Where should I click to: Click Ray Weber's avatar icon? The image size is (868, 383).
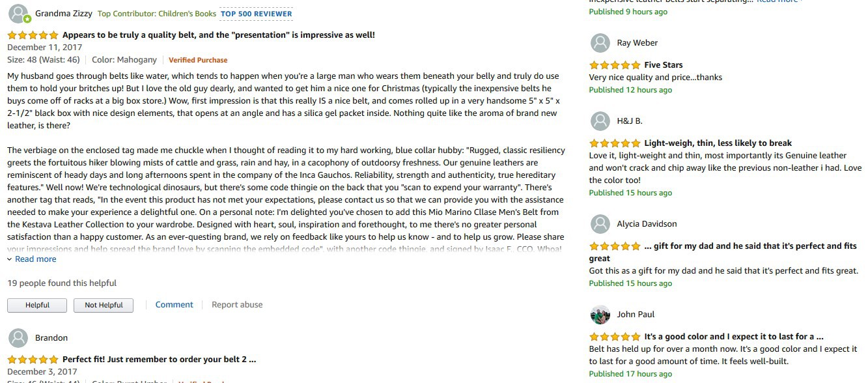pos(600,43)
